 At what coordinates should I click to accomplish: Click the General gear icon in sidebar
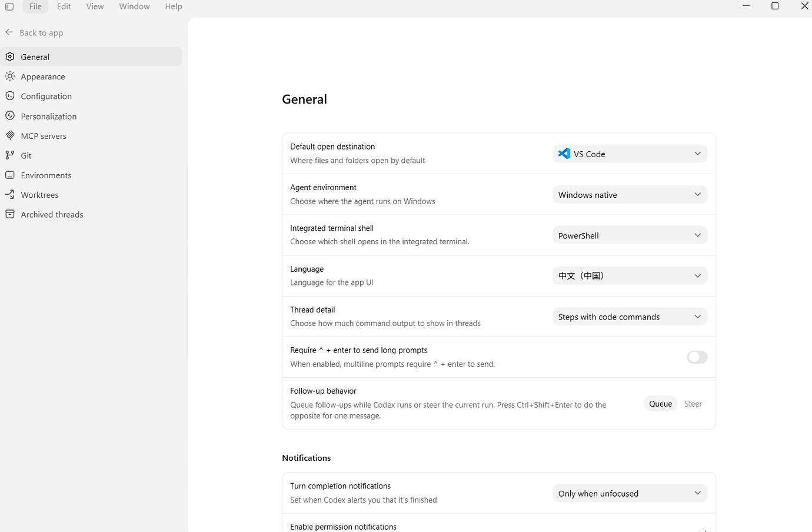[10, 56]
